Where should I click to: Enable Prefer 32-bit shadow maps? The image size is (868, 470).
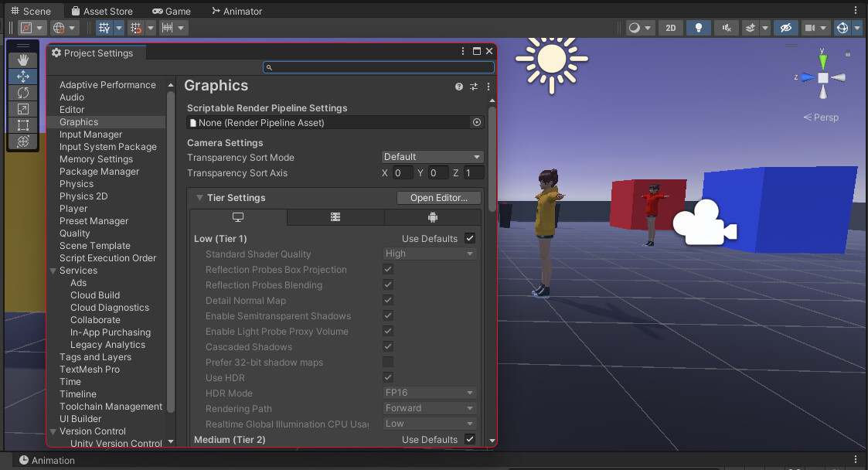click(387, 362)
